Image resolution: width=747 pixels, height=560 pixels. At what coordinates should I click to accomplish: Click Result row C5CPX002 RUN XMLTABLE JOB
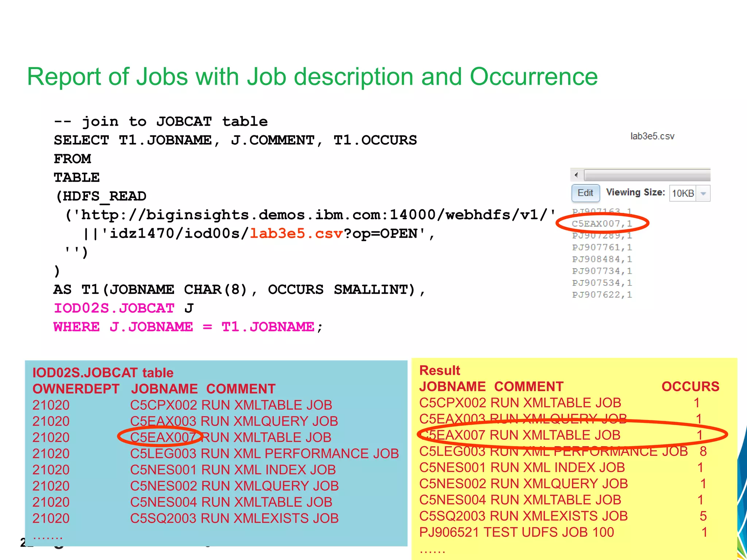click(560, 403)
